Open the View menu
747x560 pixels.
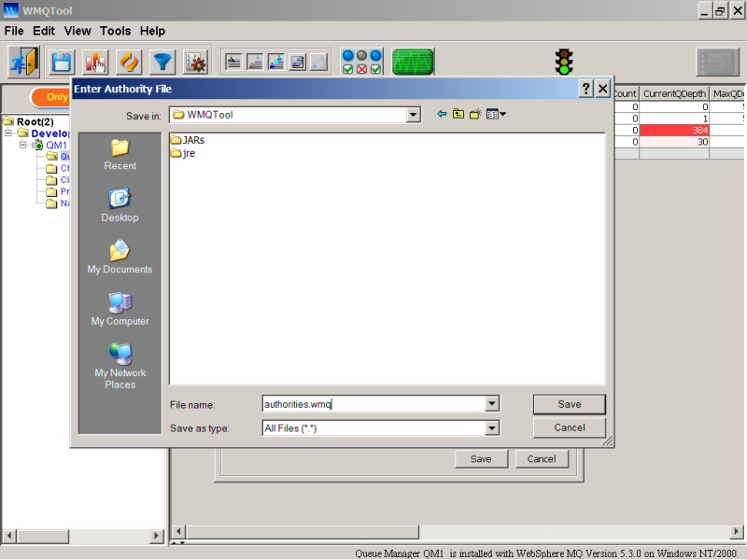[78, 31]
